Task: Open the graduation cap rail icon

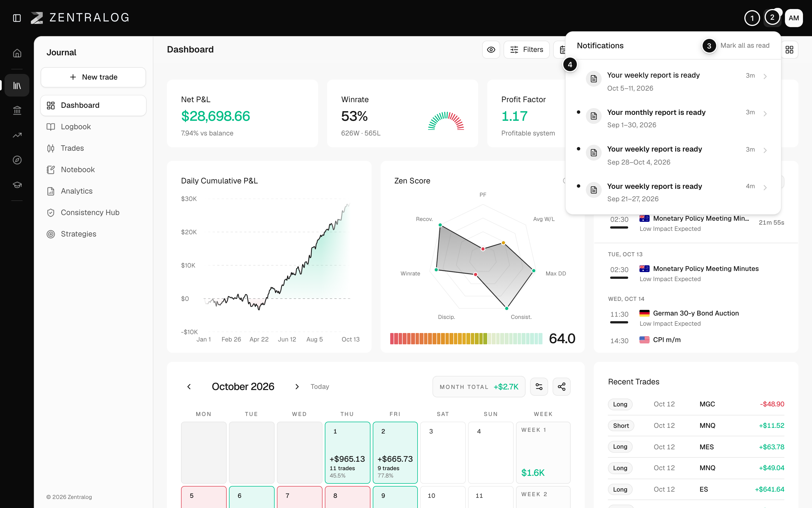Action: click(x=17, y=185)
